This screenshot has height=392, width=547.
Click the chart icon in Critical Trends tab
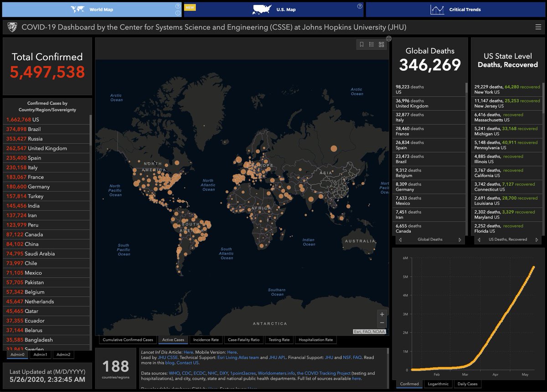point(437,9)
